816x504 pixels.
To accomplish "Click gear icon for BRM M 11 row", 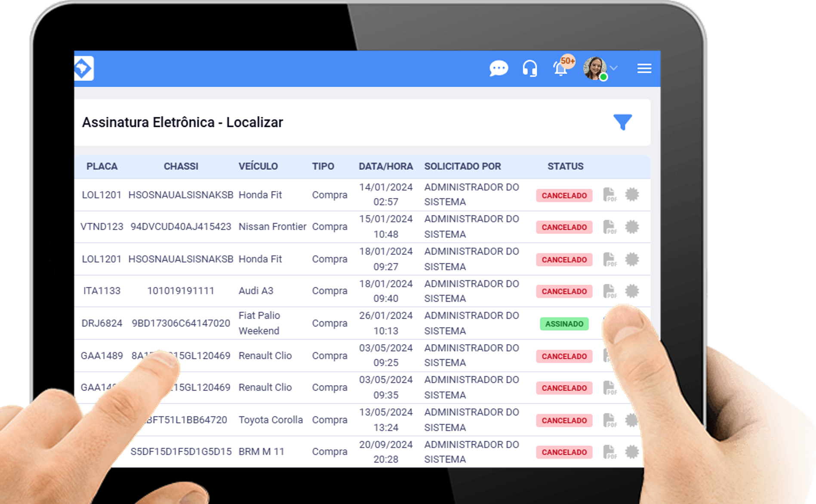I will pyautogui.click(x=632, y=452).
